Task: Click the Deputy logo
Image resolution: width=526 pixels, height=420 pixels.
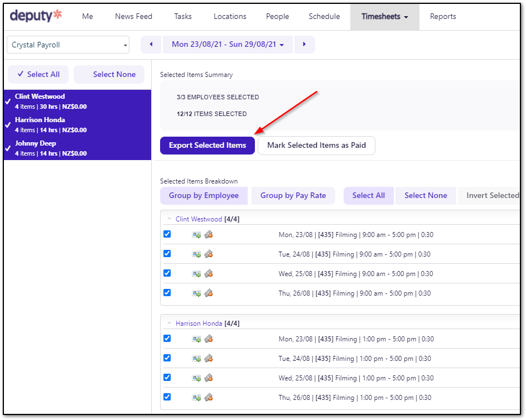Action: pyautogui.click(x=36, y=16)
